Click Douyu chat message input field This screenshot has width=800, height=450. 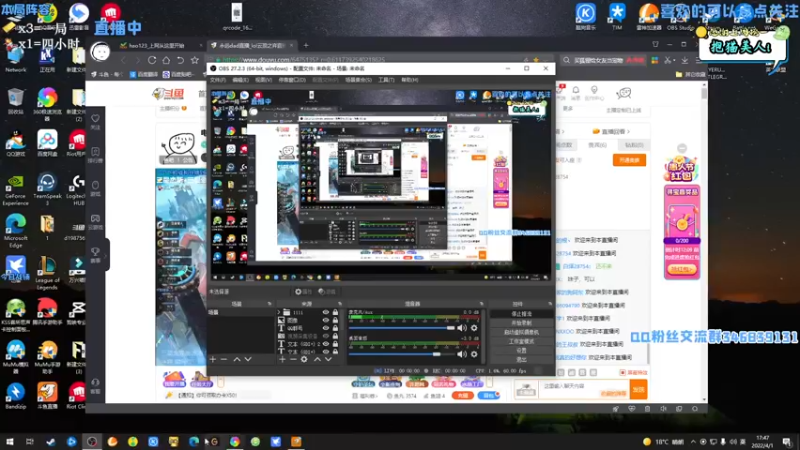(x=586, y=389)
